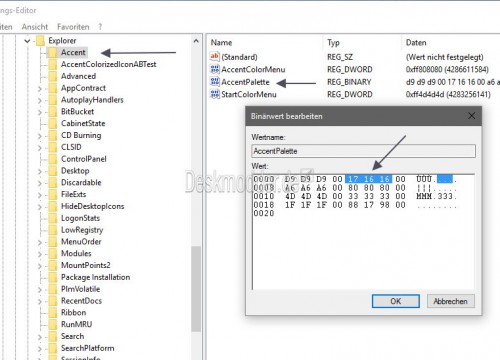The width and height of the screenshot is (500, 360).
Task: Close the Binärwert bearbeiten dialog
Action: click(471, 116)
